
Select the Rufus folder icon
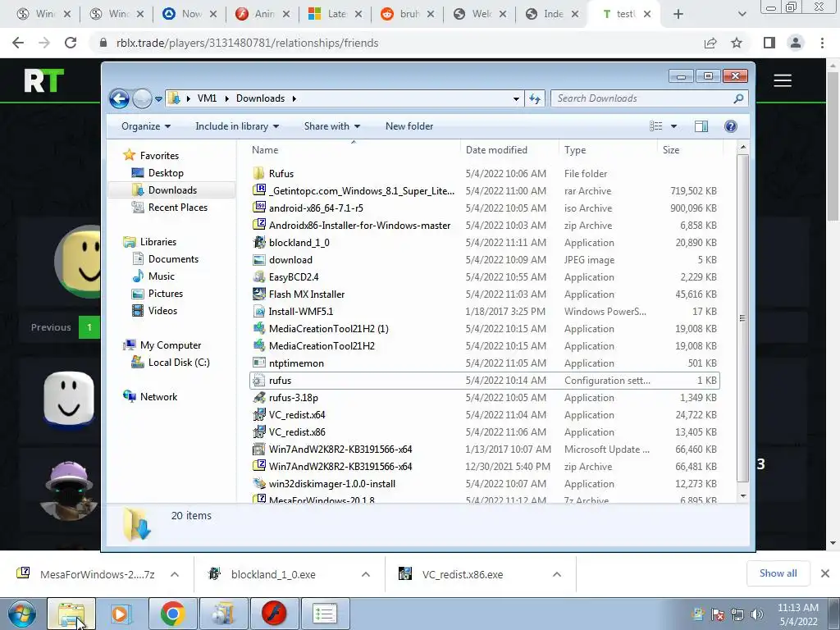pyautogui.click(x=258, y=174)
